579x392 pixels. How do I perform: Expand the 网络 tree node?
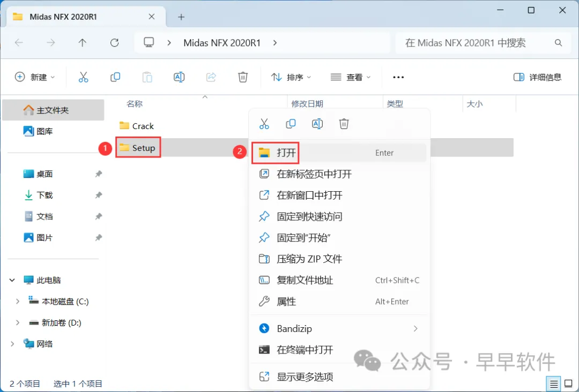tap(12, 344)
